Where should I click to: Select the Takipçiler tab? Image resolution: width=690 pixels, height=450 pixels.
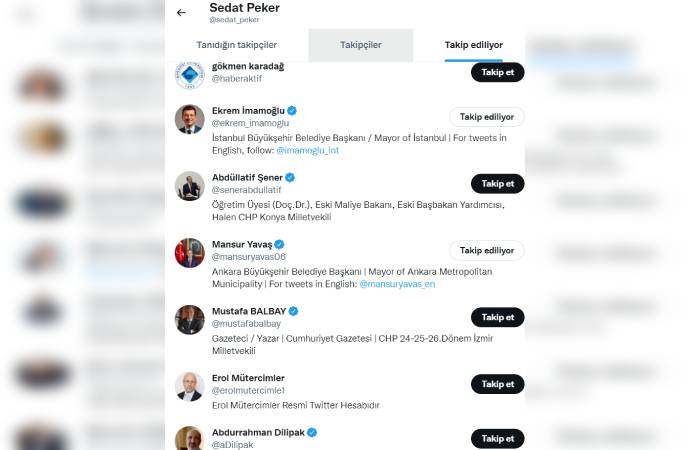(360, 45)
